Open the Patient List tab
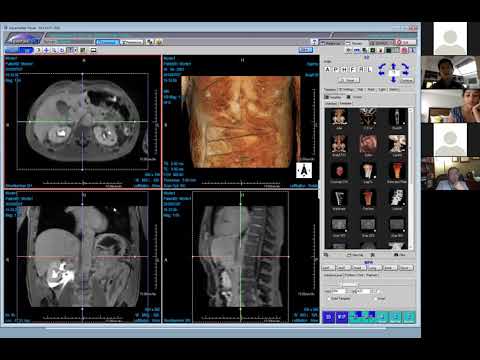Image resolution: width=480 pixels, height=360 pixels. coord(331,43)
